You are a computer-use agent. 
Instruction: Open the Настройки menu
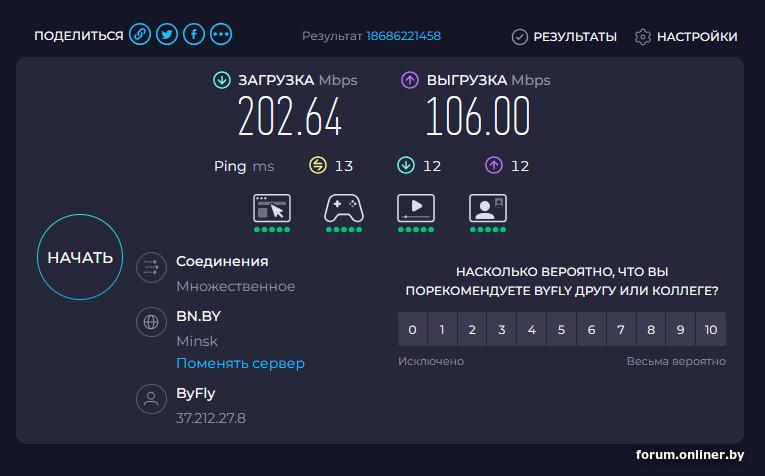tap(686, 37)
